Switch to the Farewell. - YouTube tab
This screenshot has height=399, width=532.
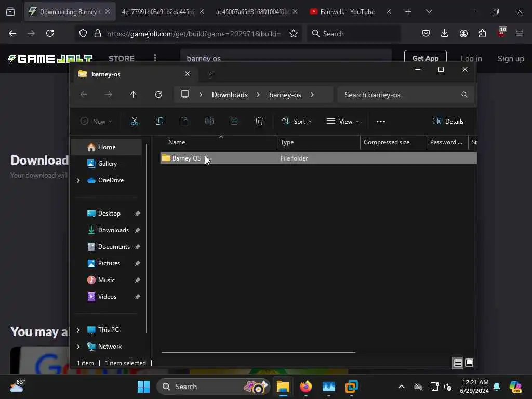click(348, 12)
